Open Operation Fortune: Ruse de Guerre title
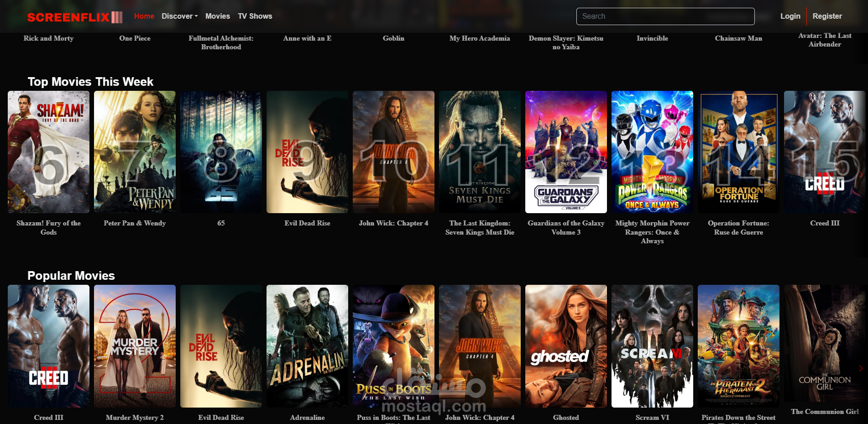Image resolution: width=868 pixels, height=424 pixels. [x=738, y=228]
